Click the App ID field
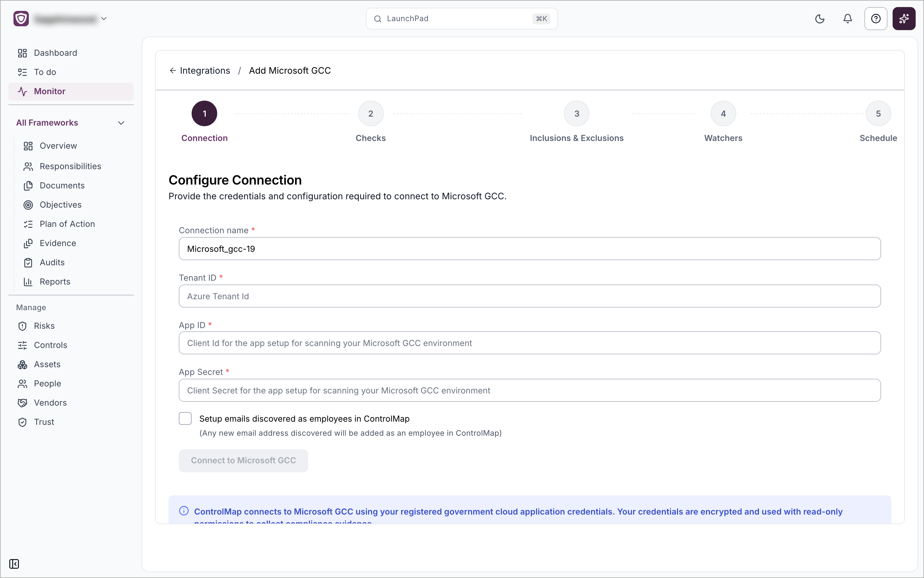The image size is (924, 578). pos(530,343)
